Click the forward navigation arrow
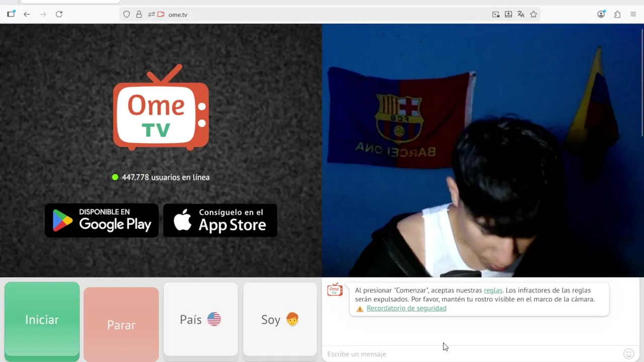 [x=43, y=14]
